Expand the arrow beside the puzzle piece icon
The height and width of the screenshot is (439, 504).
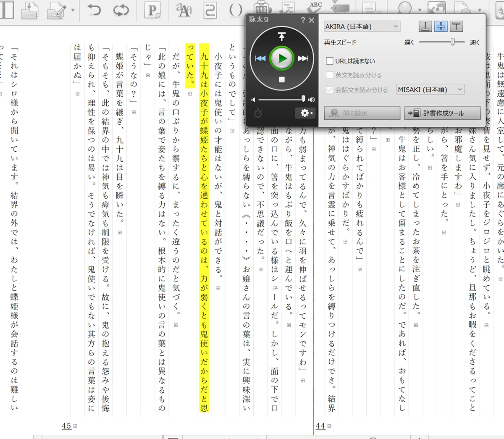(x=480, y=10)
